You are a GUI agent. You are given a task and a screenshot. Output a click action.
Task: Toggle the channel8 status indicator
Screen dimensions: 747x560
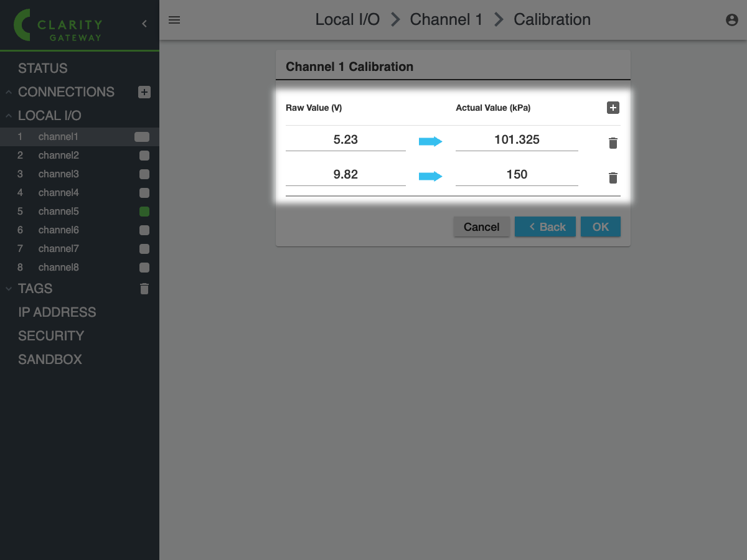[144, 268]
